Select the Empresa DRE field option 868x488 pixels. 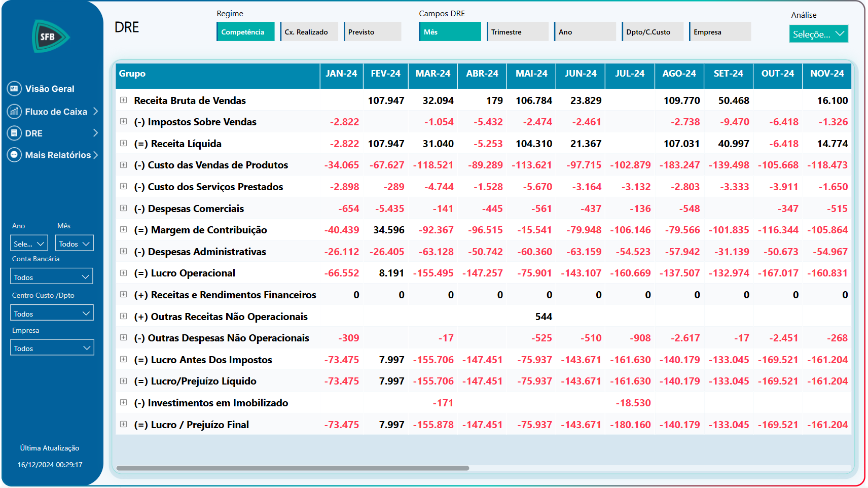pos(720,31)
